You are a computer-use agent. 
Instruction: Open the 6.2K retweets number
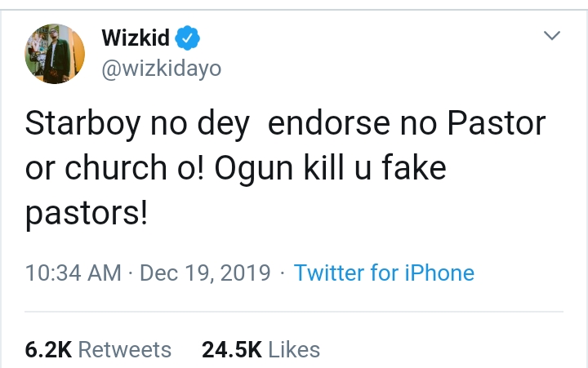point(48,349)
